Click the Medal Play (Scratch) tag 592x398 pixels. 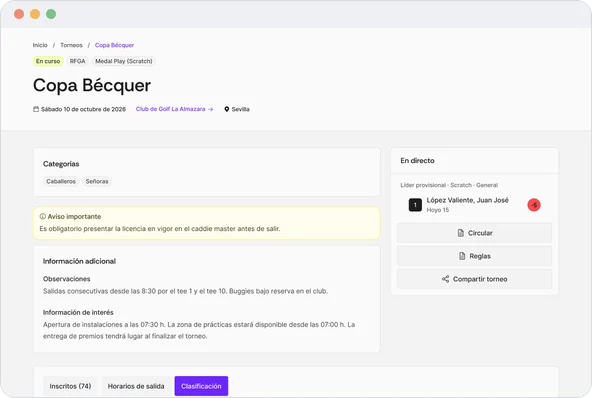(x=124, y=61)
